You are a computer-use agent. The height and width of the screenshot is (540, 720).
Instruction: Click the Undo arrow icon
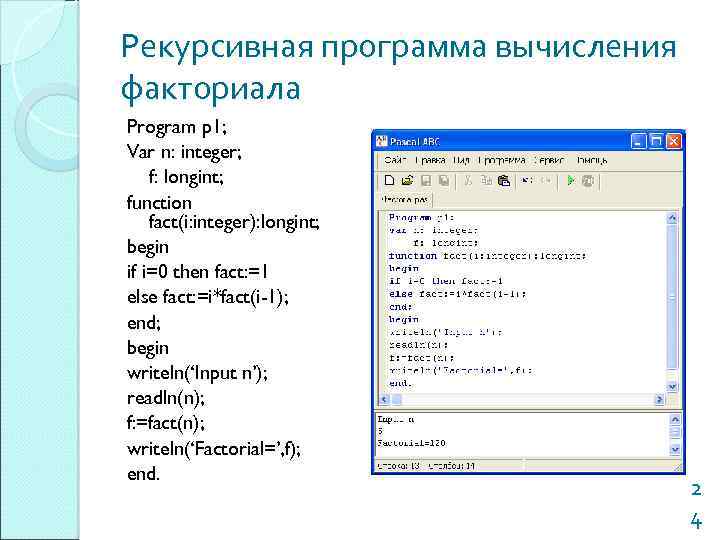pyautogui.click(x=527, y=180)
